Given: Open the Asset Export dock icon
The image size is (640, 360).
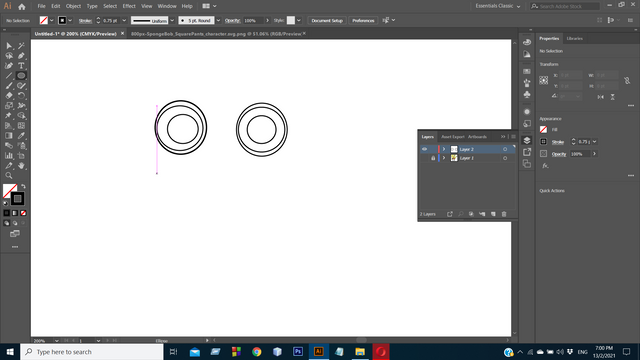Looking at the screenshot, I should point(527,152).
